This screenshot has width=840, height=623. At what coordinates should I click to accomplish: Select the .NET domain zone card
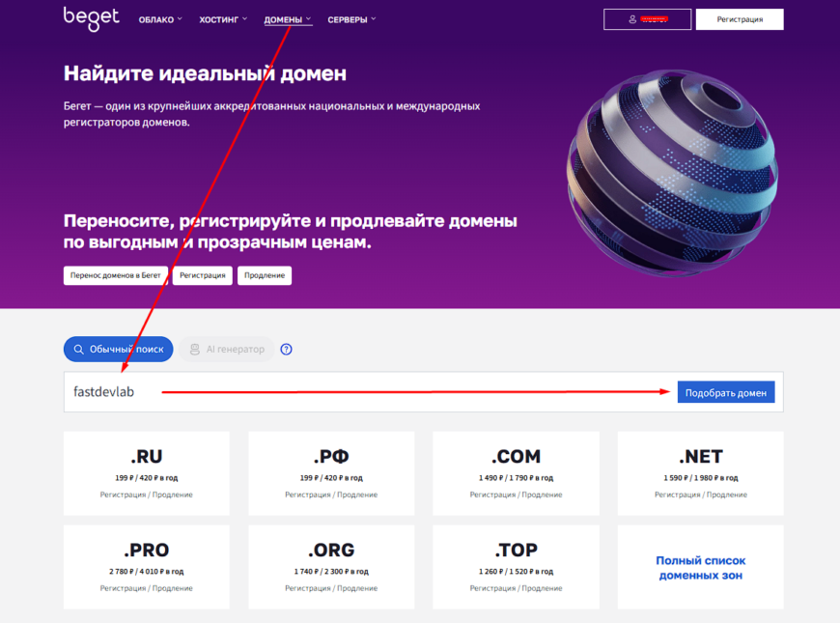click(x=701, y=473)
